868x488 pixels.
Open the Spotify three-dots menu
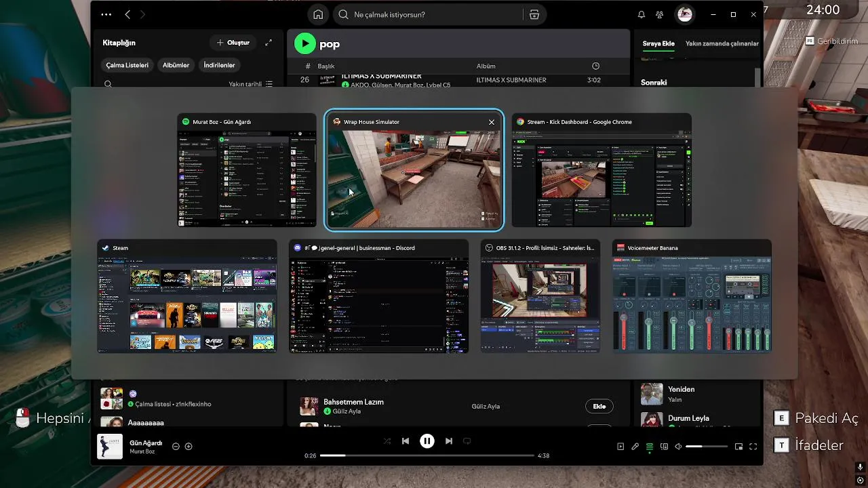click(106, 14)
